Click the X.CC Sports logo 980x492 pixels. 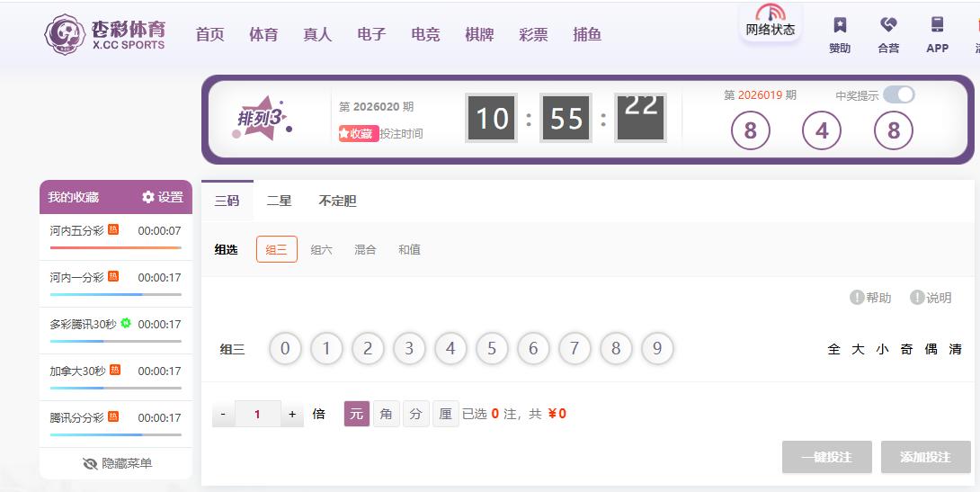[x=106, y=34]
